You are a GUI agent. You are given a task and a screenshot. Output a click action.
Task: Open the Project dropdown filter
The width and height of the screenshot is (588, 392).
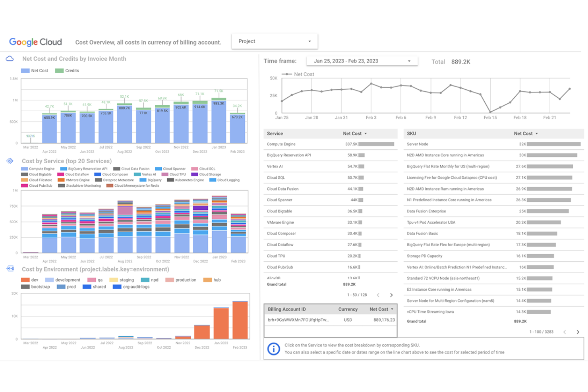[x=275, y=41]
